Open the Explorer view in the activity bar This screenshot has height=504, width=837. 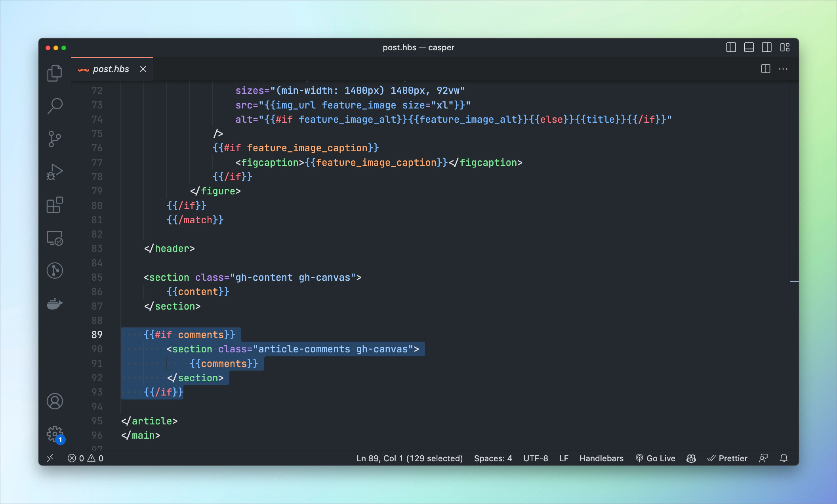click(x=55, y=73)
